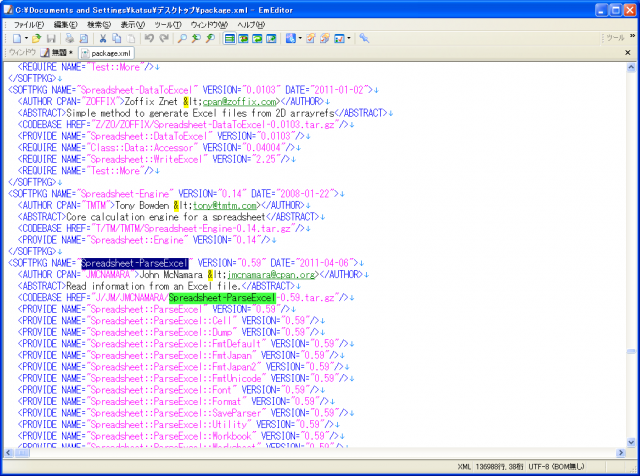The height and width of the screenshot is (476, 640).
Task: Click the third magnifier search icon
Action: (x=211, y=38)
